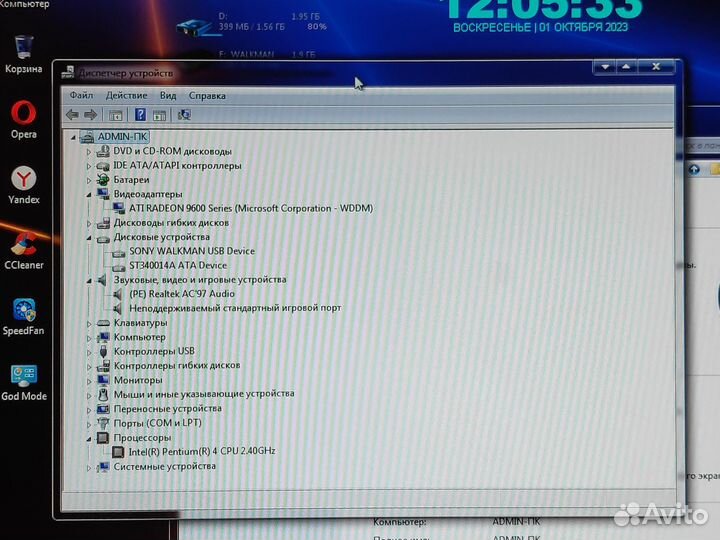Select (PE) Realtek AC'97 Audio
The height and width of the screenshot is (540, 720).
pos(182,293)
